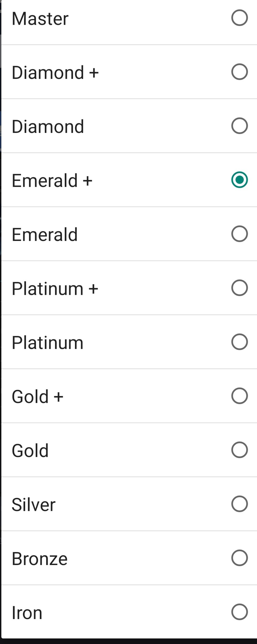The image size is (257, 644).
Task: Choose the Diamond + radio option
Action: (x=239, y=72)
